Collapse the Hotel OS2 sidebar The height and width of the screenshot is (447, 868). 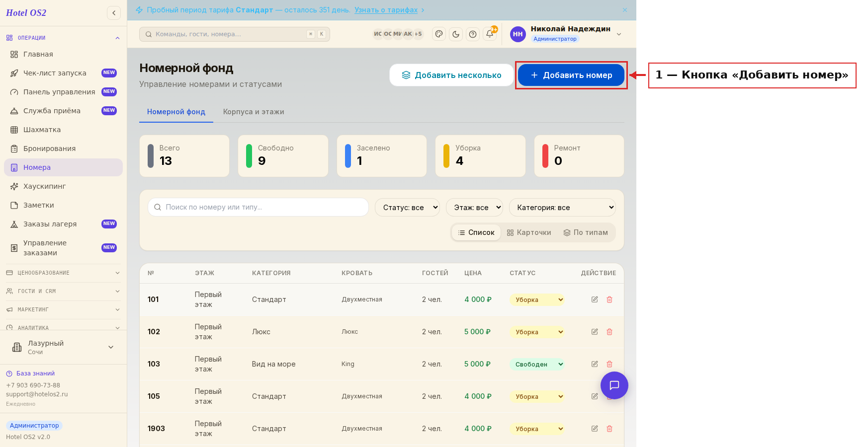tap(114, 13)
